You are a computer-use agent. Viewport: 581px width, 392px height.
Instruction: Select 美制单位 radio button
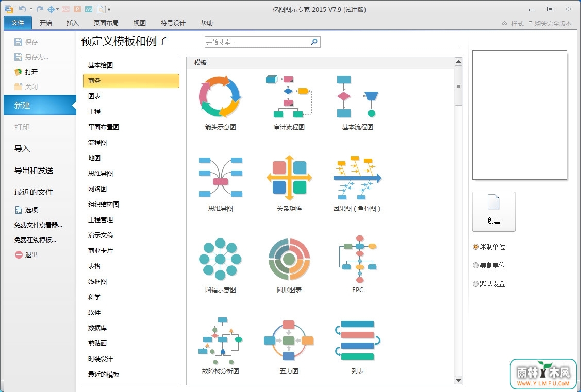point(476,265)
